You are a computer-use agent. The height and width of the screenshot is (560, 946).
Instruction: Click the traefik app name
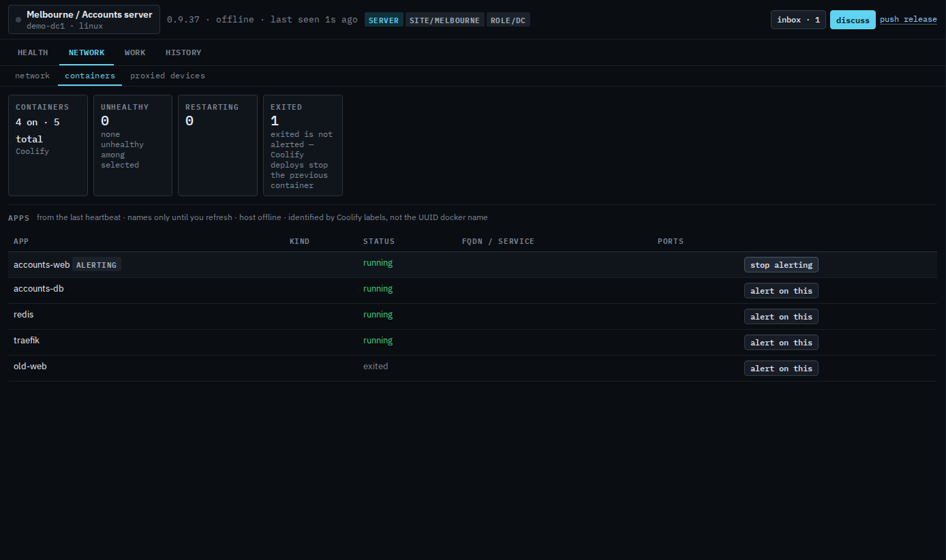pos(27,341)
